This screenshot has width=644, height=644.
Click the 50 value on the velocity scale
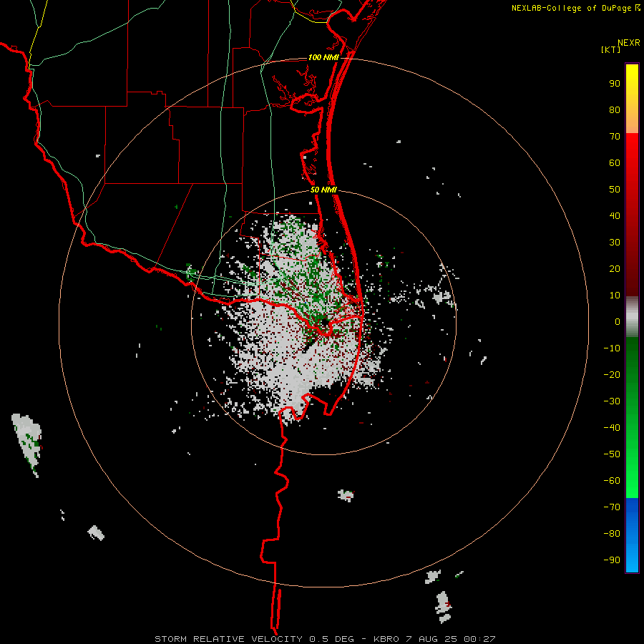click(x=615, y=190)
